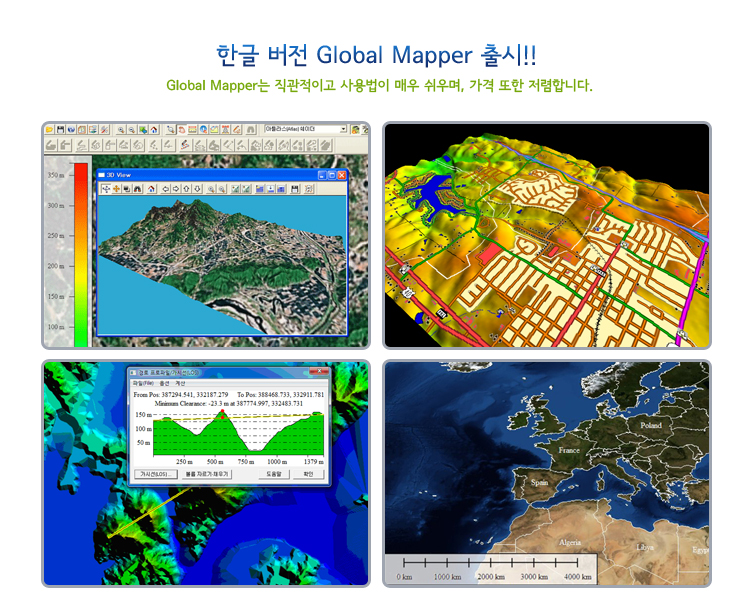Click the 도움말 help button
This screenshot has height=600, width=750.
[274, 474]
